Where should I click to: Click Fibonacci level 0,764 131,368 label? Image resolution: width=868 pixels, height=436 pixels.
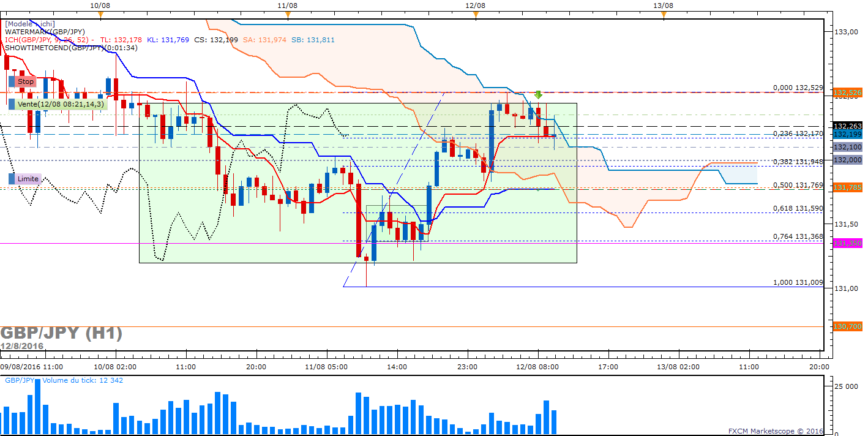coord(798,236)
